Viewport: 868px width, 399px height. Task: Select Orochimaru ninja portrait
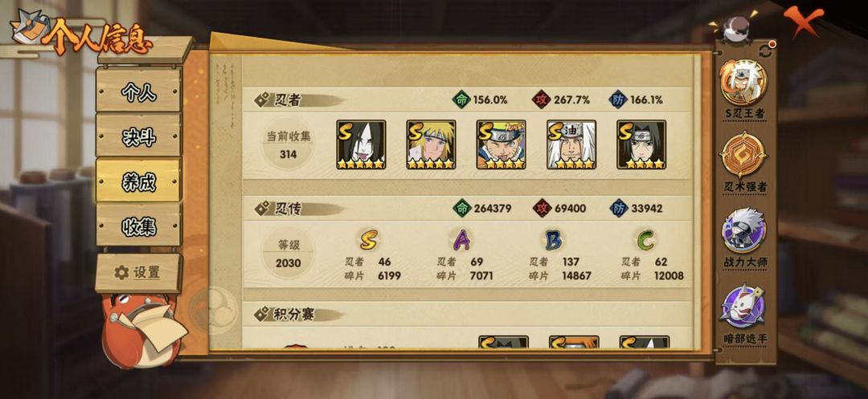[x=361, y=145]
